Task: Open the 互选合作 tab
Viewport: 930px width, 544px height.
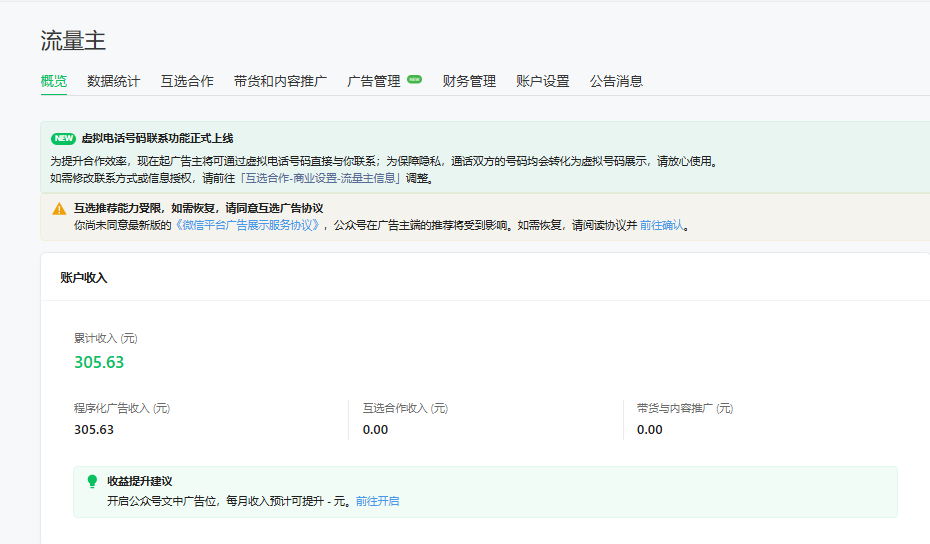Action: click(x=187, y=81)
